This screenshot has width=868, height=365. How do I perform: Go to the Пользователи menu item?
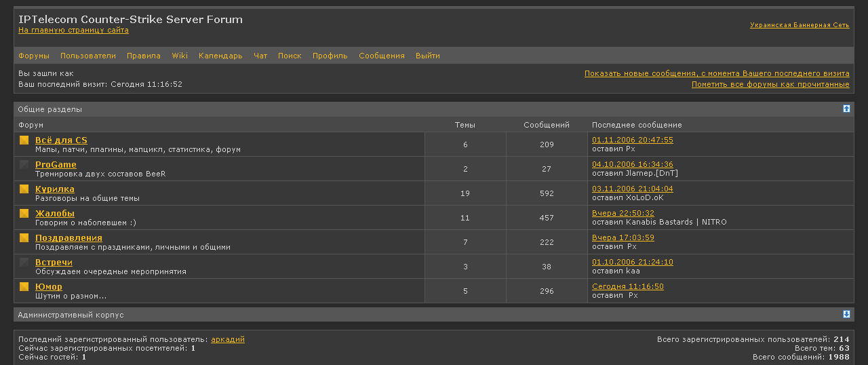click(88, 56)
